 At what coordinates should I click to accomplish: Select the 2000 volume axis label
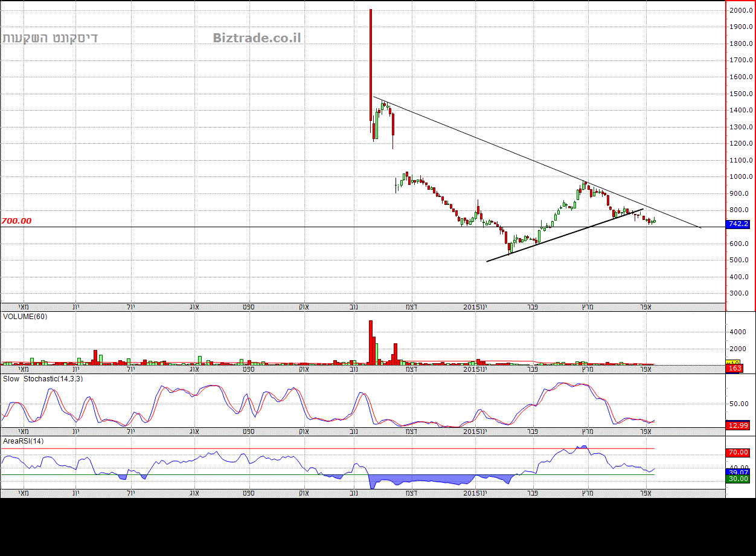pos(739,349)
